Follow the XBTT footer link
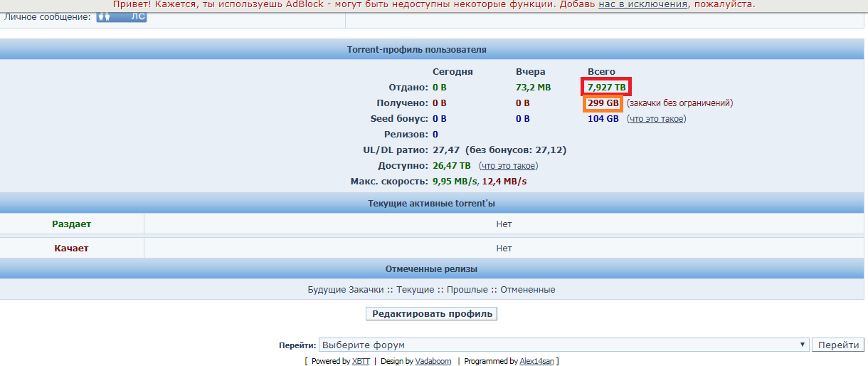Image resolution: width=868 pixels, height=366 pixels. point(361,361)
